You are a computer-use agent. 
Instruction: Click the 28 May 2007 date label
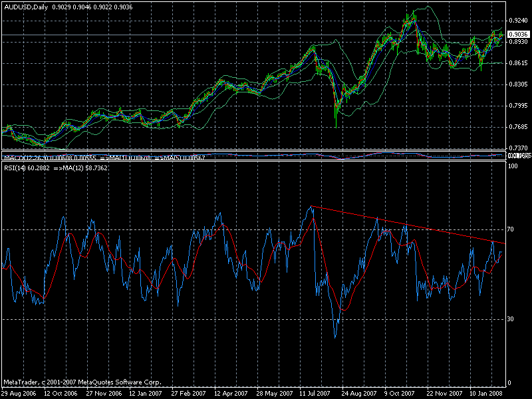(275, 394)
